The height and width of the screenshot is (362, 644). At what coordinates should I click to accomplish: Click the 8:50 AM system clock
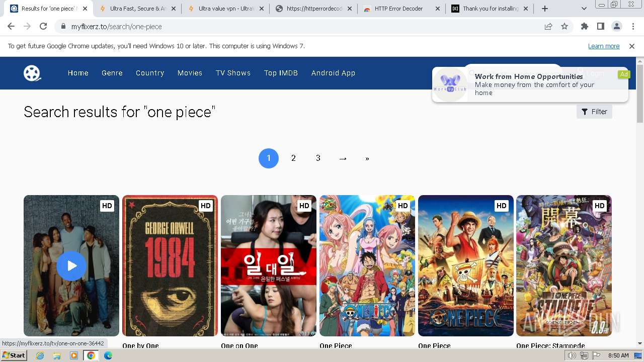(618, 355)
